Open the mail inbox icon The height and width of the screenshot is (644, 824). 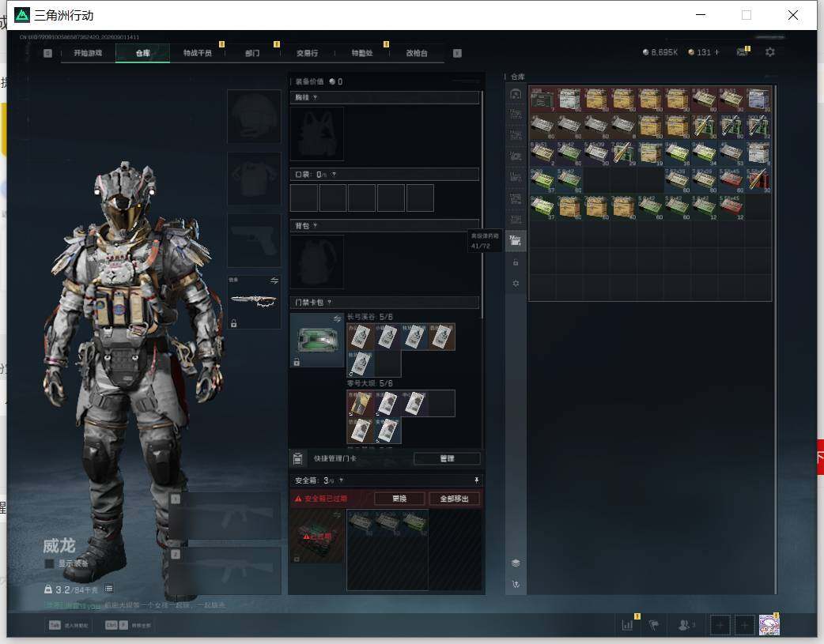pyautogui.click(x=742, y=52)
